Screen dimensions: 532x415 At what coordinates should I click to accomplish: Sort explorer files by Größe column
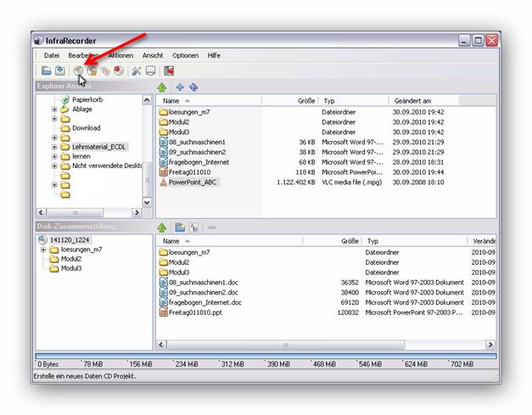pyautogui.click(x=289, y=101)
